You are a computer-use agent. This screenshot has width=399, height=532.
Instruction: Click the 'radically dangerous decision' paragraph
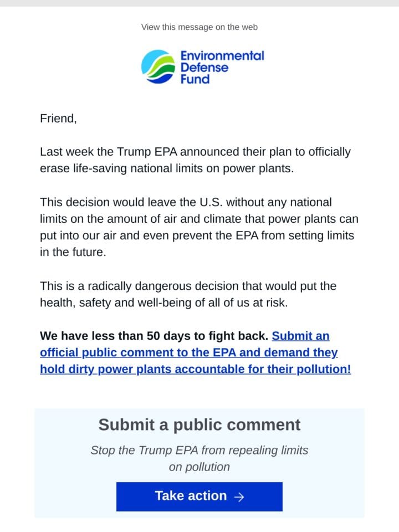tap(188, 294)
